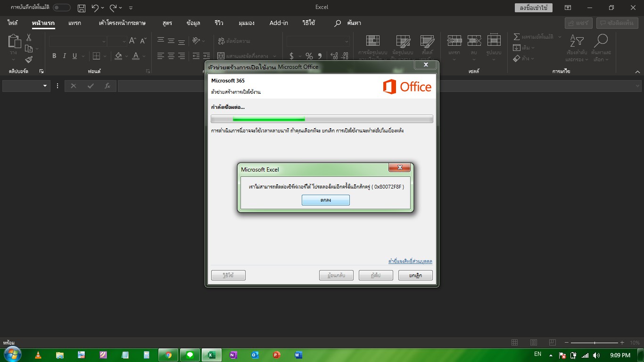This screenshot has height=362, width=644.
Task: Click the Orientation text rotate icon
Action: tap(197, 41)
